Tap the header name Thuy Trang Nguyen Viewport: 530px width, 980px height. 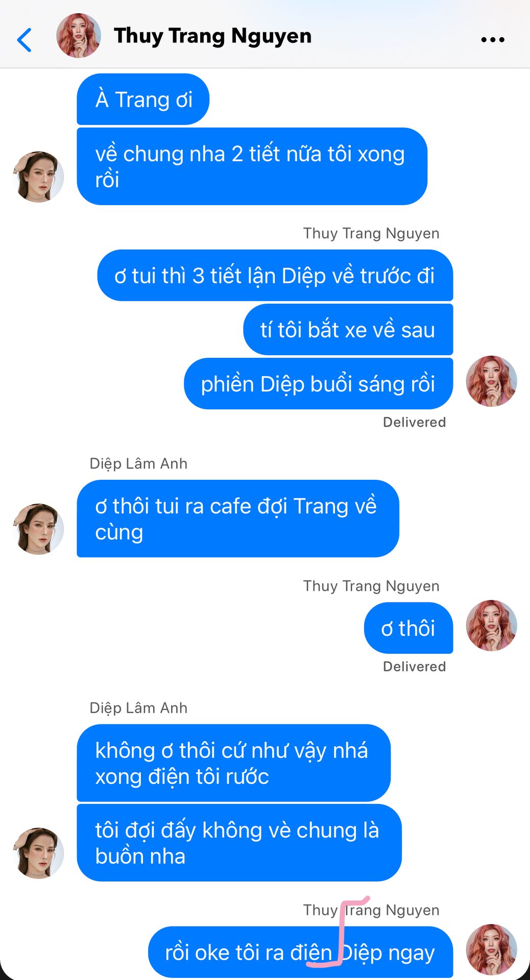tap(212, 36)
